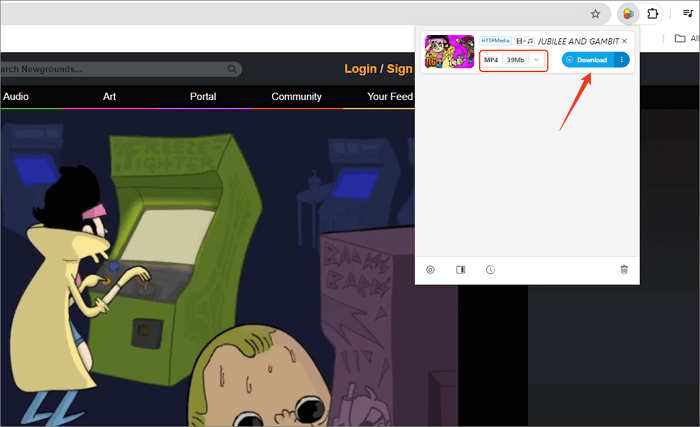This screenshot has height=427, width=700.
Task: Click the JUBILEE AND GAMBIT title
Action: coord(578,42)
